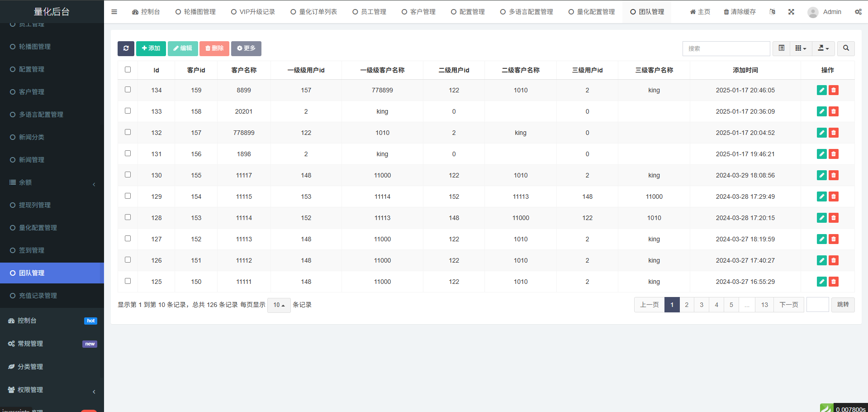Click the red 删除 toolbar button
The image size is (868, 412).
[x=214, y=48]
